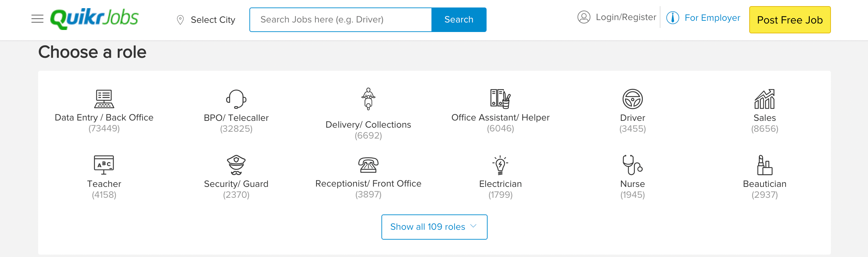This screenshot has height=257, width=868.
Task: Open Delivery/ Collections role
Action: [368, 125]
